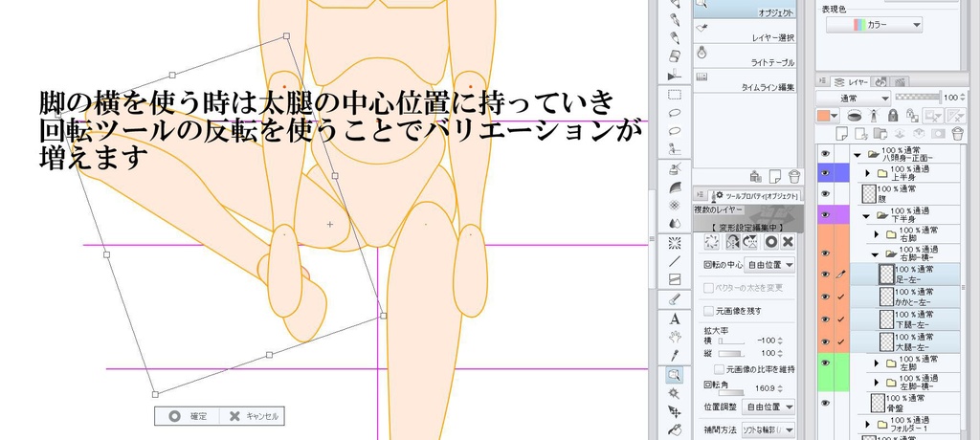Viewport: 980px width, 440px height.
Task: Click the 回転角 slider
Action: (732, 392)
